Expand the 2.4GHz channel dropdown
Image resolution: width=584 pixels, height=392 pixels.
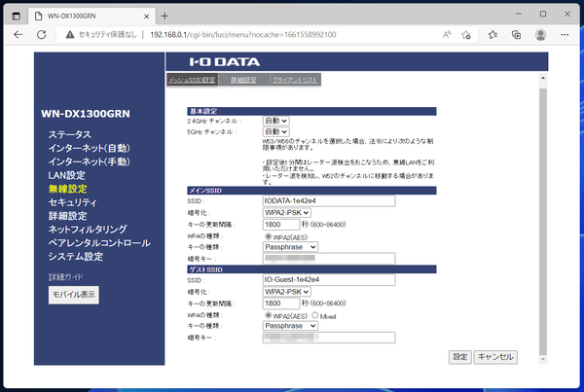click(275, 120)
